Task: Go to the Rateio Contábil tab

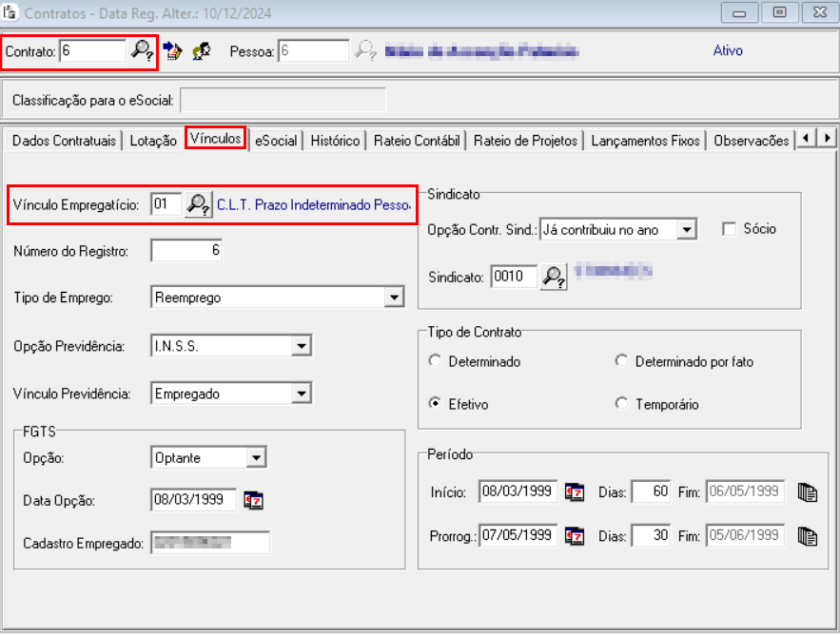Action: click(x=417, y=141)
